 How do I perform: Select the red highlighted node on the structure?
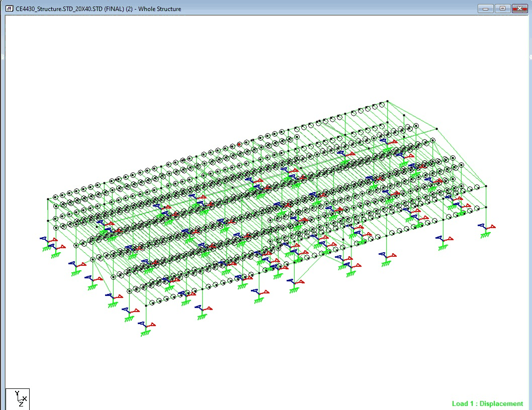[239, 145]
